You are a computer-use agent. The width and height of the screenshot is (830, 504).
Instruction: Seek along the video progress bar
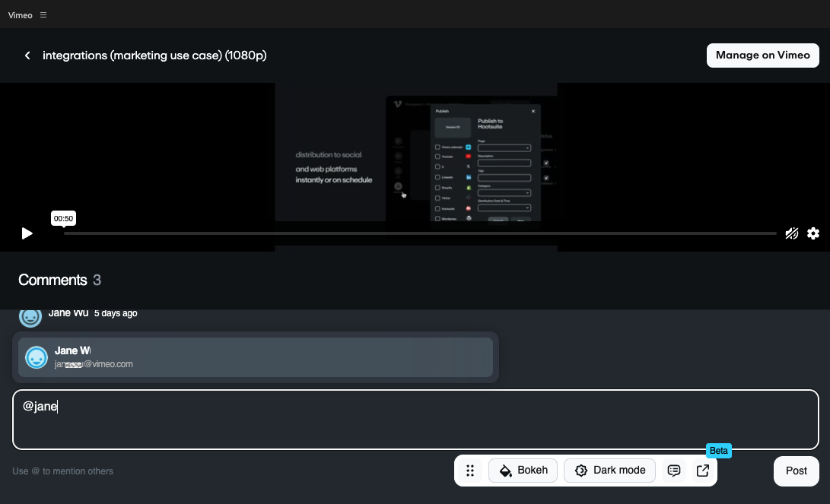418,233
